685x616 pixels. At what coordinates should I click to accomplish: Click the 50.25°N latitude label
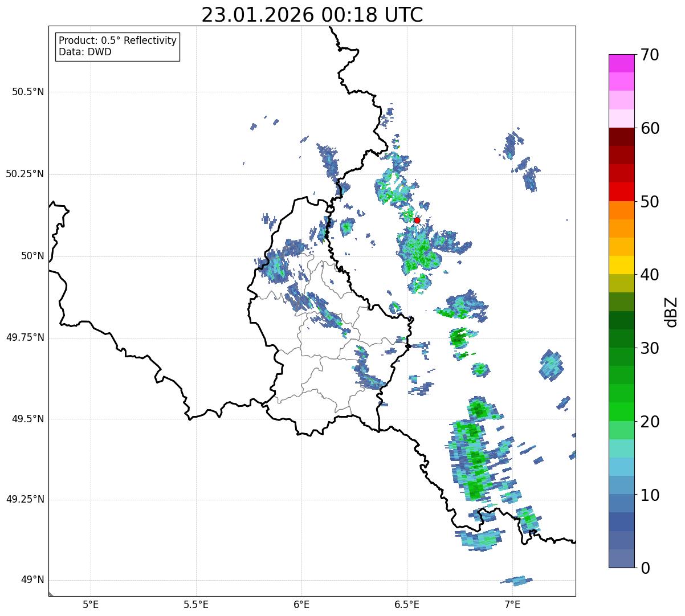pyautogui.click(x=25, y=174)
